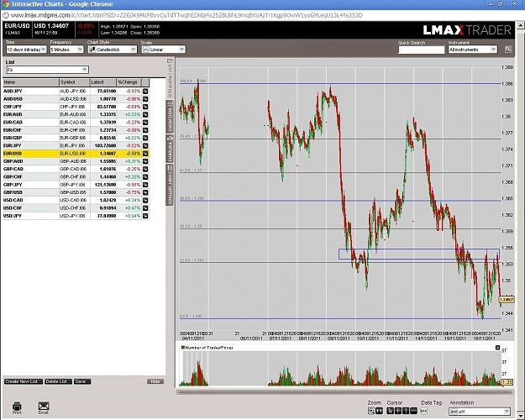Click chart icon in USD/CAD row

(145, 200)
